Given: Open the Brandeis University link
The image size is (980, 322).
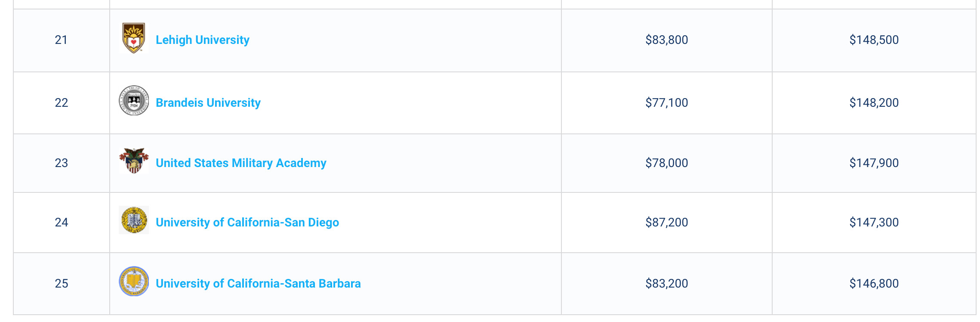Looking at the screenshot, I should pyautogui.click(x=208, y=103).
